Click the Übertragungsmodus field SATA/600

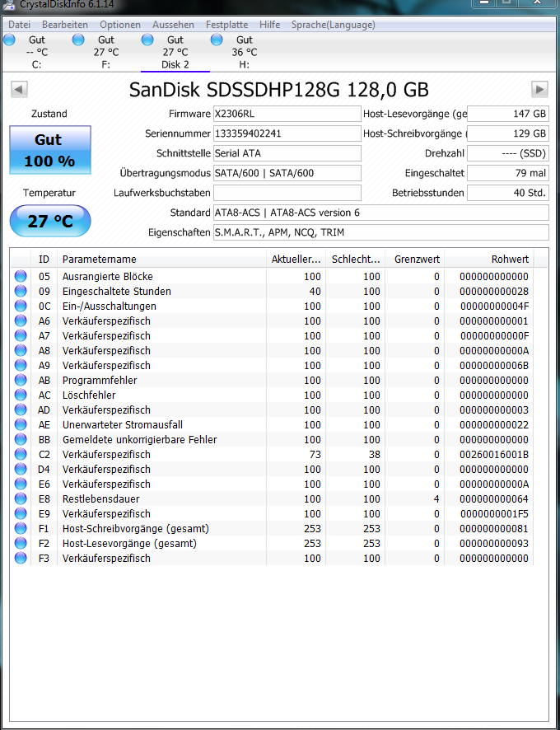[287, 173]
